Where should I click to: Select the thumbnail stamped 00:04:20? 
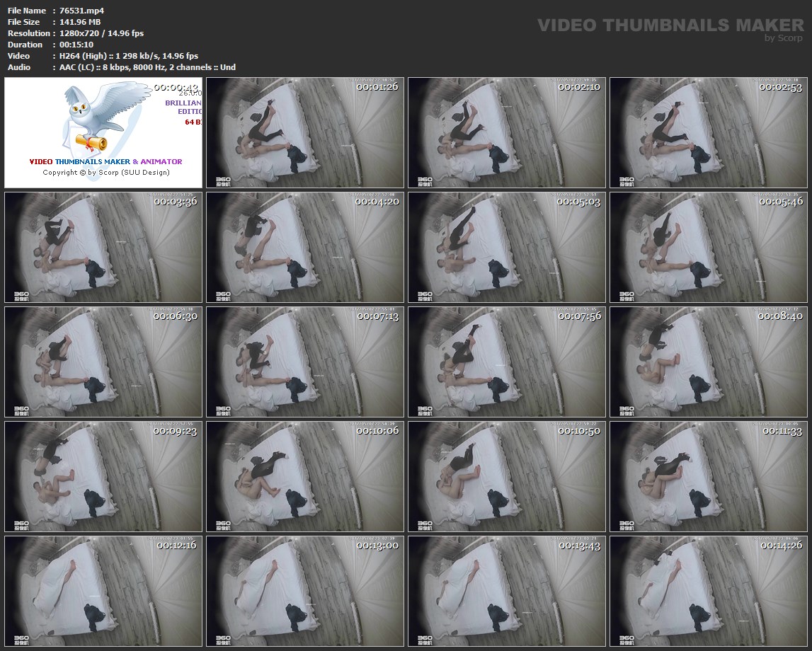305,247
